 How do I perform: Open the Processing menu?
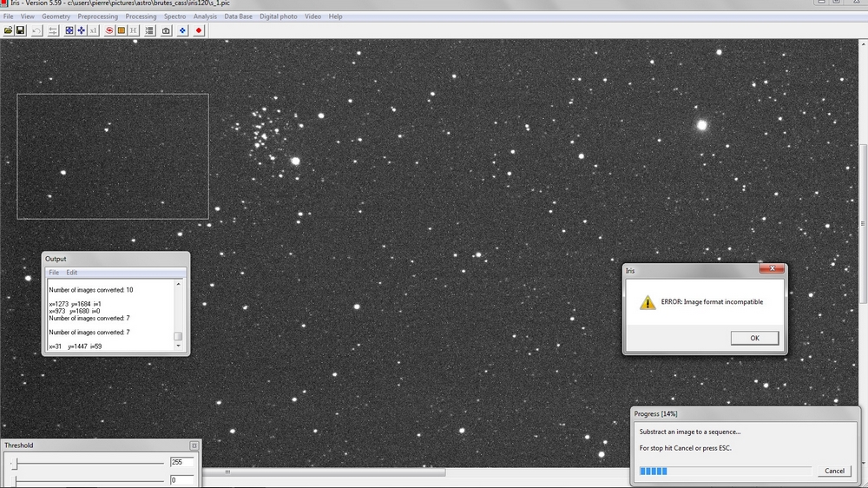pos(141,16)
